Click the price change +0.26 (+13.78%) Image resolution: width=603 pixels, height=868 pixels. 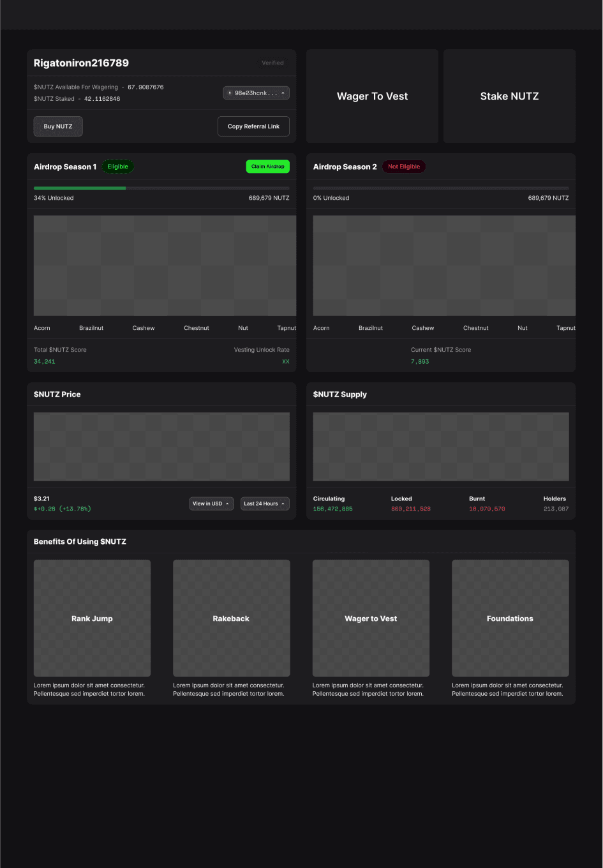[x=63, y=509]
